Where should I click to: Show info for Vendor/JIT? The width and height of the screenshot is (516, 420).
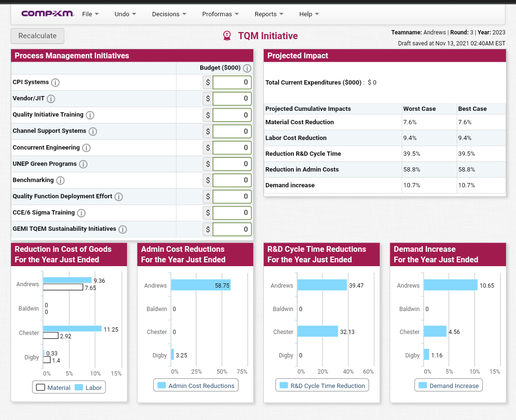pyautogui.click(x=51, y=99)
